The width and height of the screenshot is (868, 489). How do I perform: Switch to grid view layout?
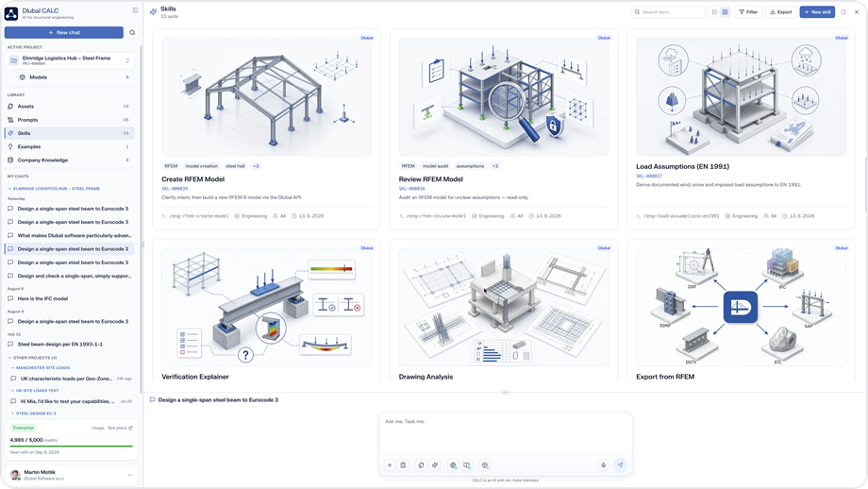point(725,11)
